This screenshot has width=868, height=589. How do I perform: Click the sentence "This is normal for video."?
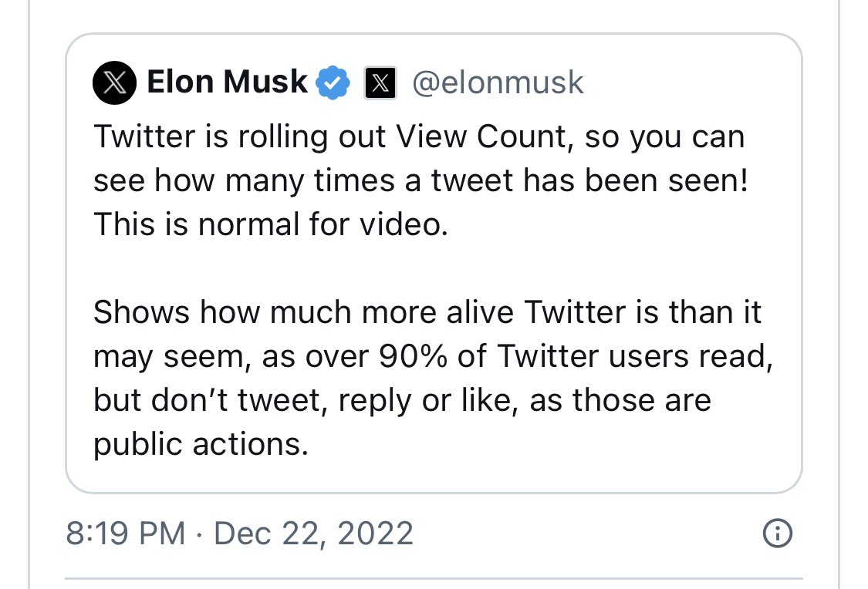pos(271,224)
